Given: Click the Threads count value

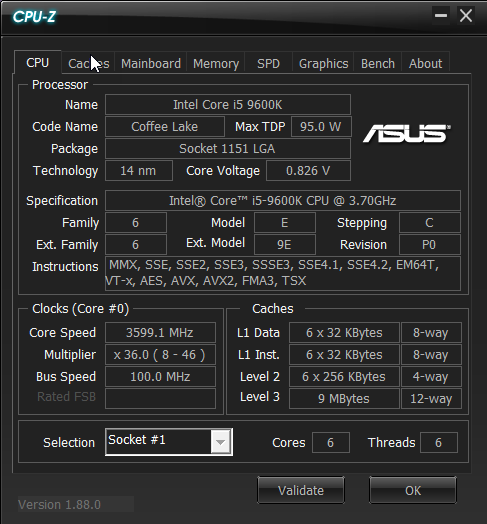Looking at the screenshot, I should point(439,442).
